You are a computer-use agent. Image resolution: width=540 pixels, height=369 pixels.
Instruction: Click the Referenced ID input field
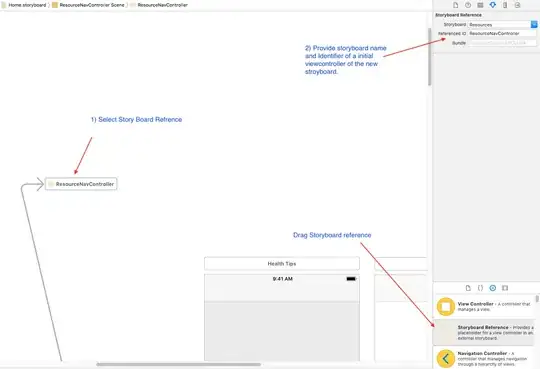click(502, 33)
